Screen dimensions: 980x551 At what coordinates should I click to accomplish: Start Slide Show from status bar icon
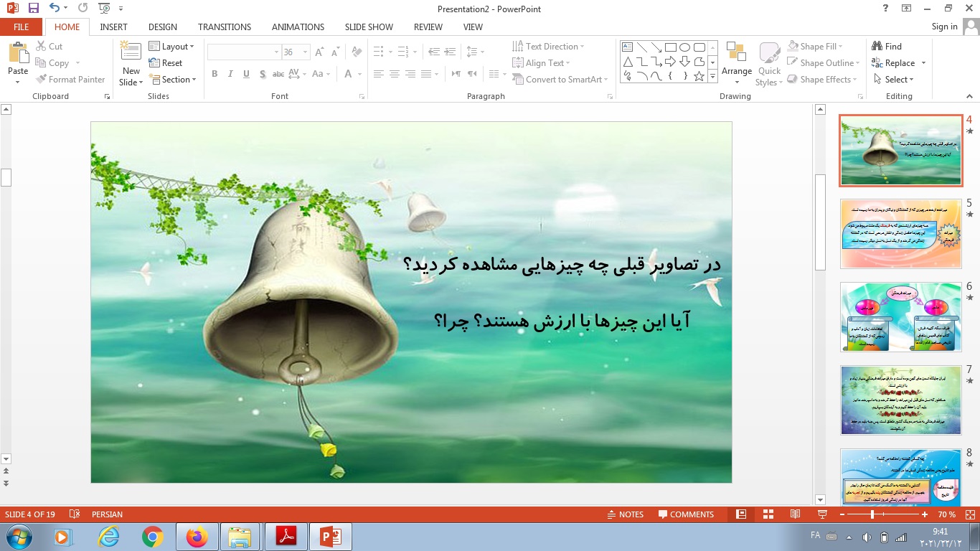[x=822, y=514]
